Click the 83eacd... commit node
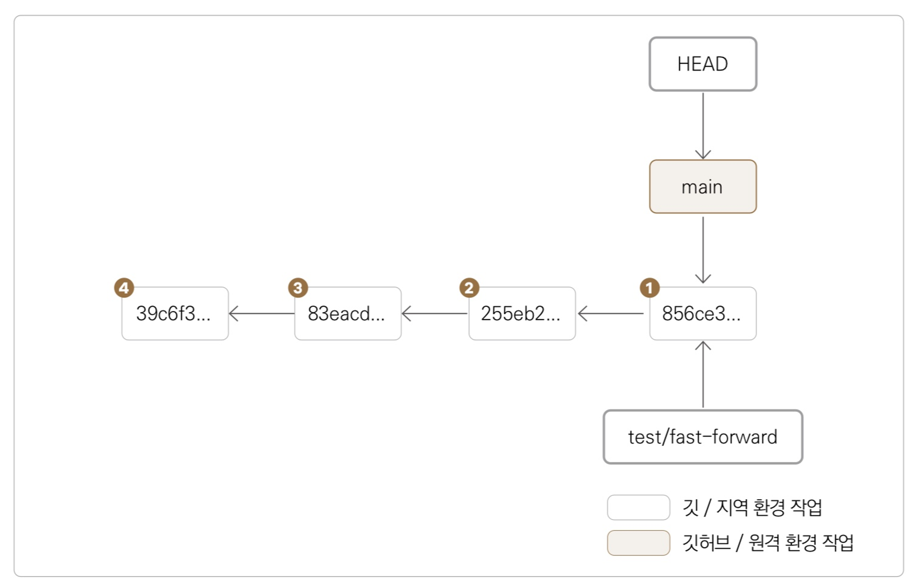 click(348, 314)
